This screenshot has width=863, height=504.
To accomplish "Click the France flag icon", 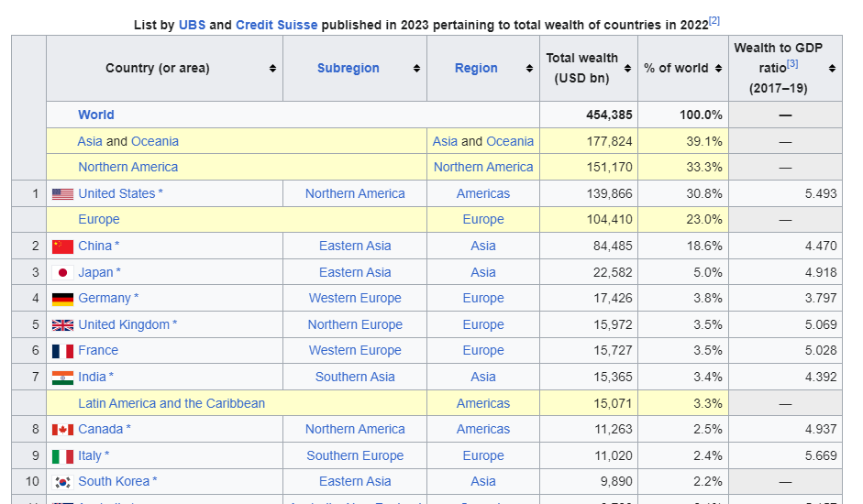I will click(62, 351).
